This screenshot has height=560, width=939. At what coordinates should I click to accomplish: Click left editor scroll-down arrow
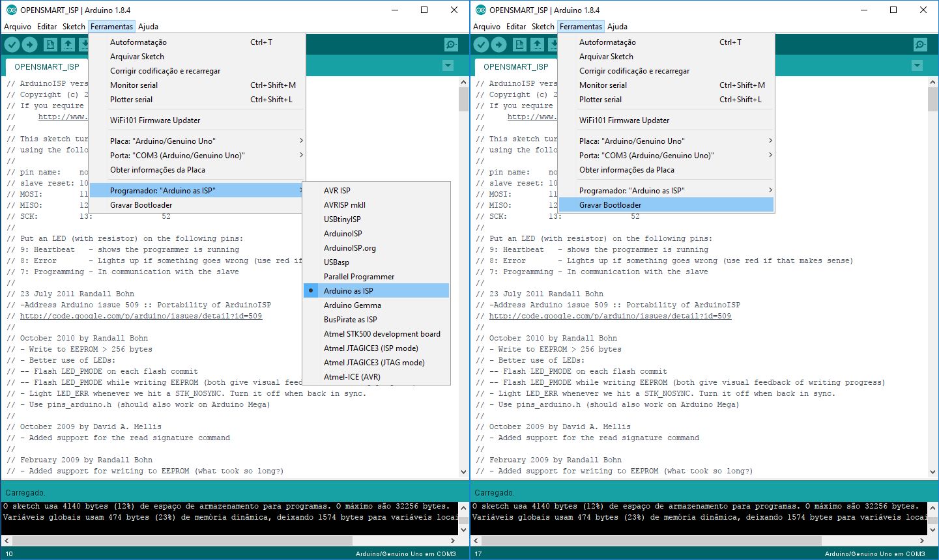pos(463,471)
